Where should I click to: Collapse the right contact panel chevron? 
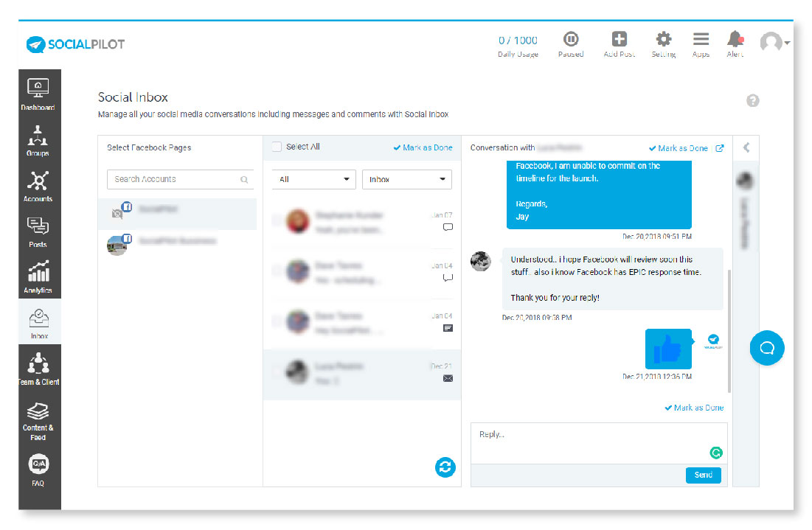coord(746,148)
